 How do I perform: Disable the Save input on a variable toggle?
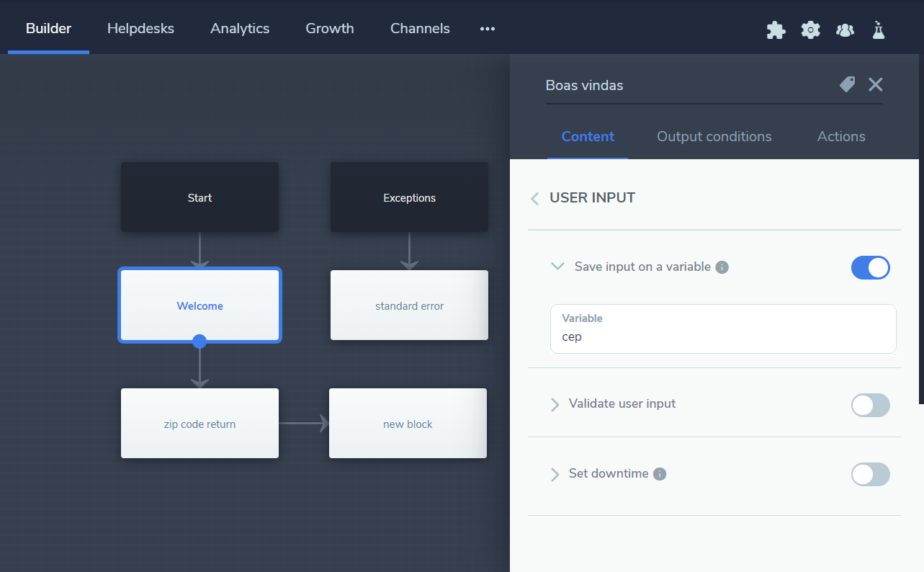click(870, 268)
